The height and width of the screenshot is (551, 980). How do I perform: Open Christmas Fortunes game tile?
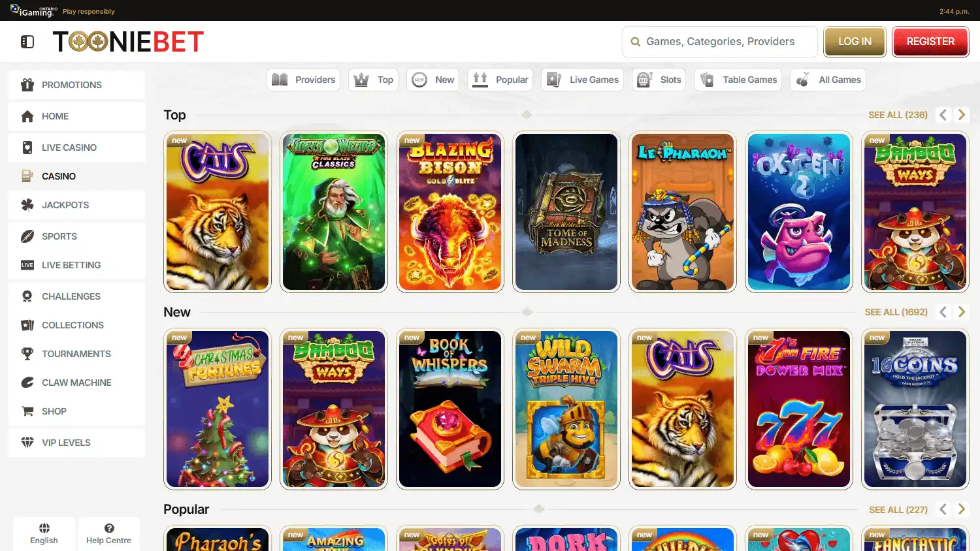[x=218, y=409]
